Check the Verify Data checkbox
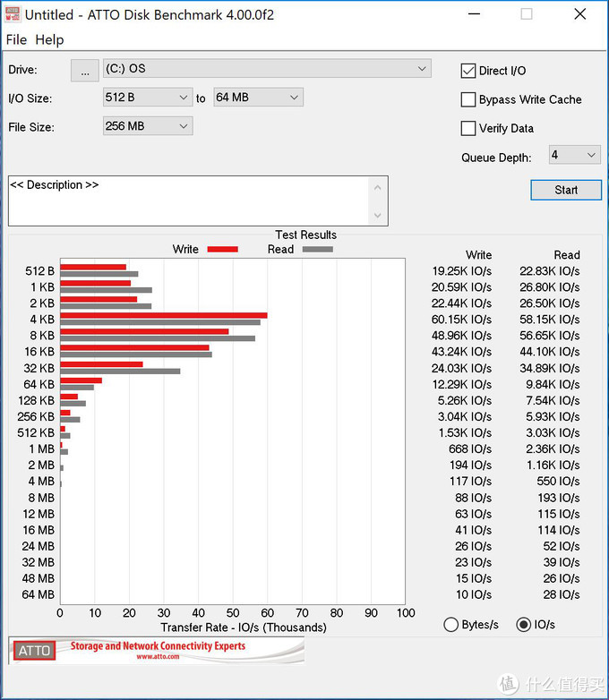 468,128
